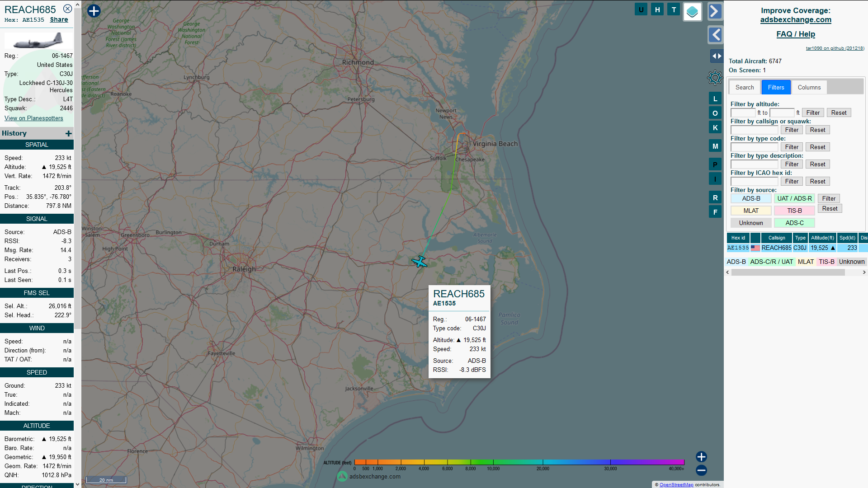Toggle the H button on the map
This screenshot has width=868, height=488.
pyautogui.click(x=657, y=9)
